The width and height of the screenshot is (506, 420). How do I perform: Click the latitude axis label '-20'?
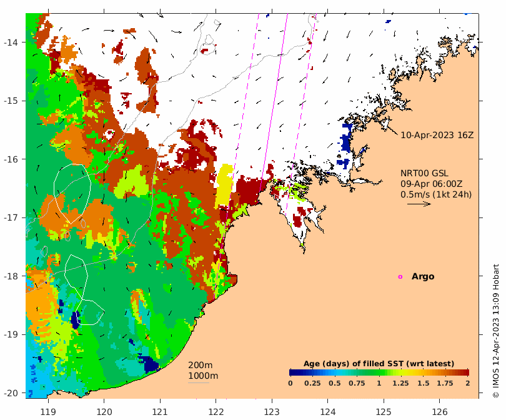tap(11, 393)
